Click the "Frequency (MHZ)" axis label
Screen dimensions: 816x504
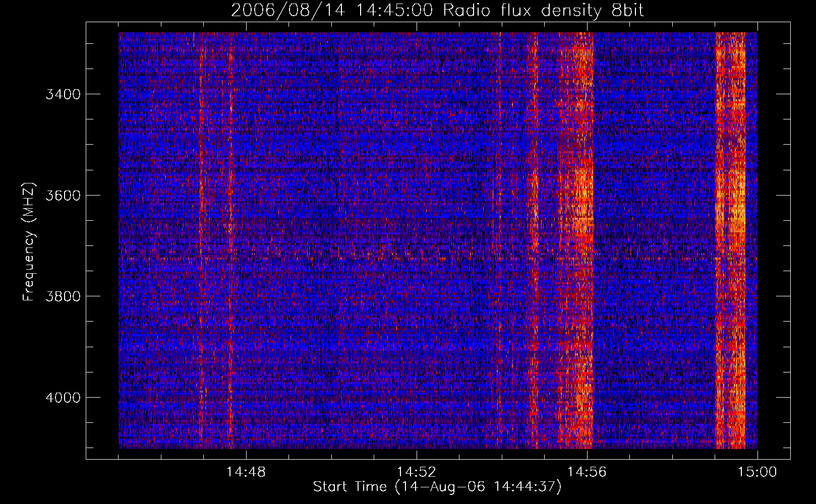pos(29,242)
